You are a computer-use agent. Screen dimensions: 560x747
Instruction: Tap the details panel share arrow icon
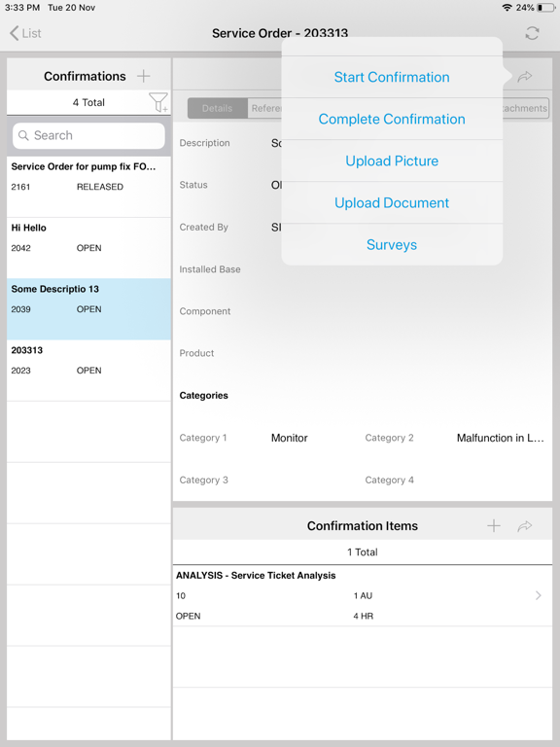[525, 76]
